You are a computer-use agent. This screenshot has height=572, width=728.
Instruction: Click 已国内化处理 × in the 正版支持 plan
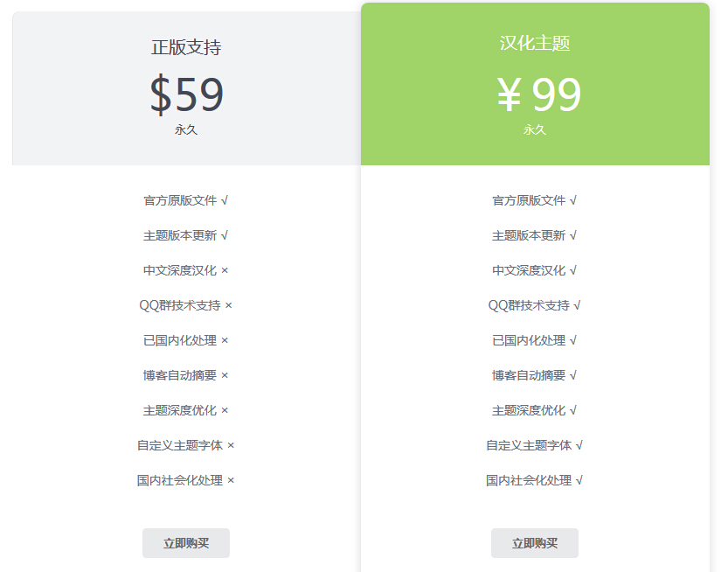point(186,340)
